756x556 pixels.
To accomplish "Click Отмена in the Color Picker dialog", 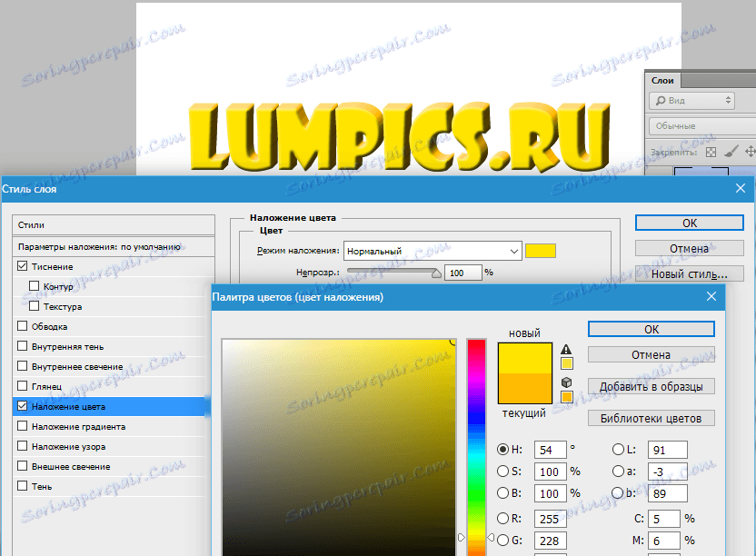I will [651, 355].
